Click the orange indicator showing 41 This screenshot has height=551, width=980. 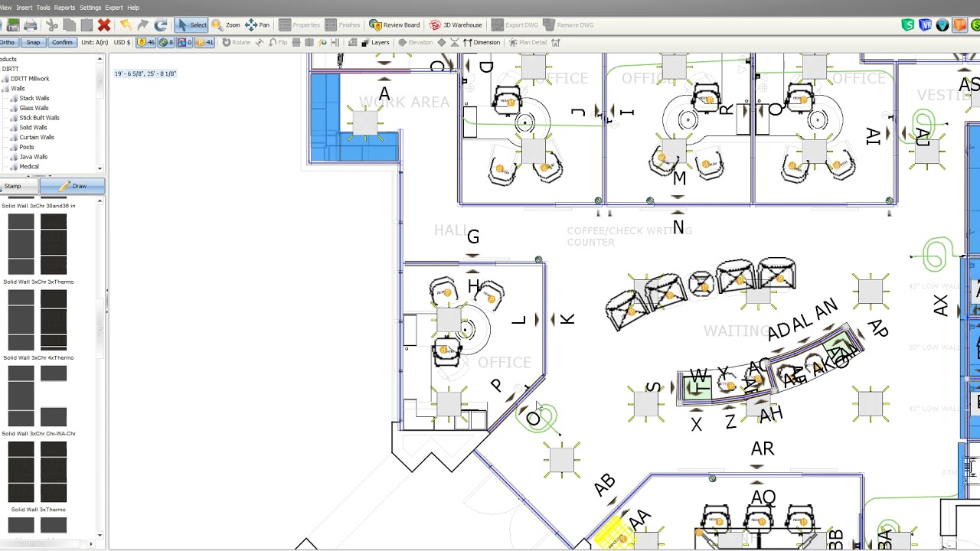click(x=205, y=43)
